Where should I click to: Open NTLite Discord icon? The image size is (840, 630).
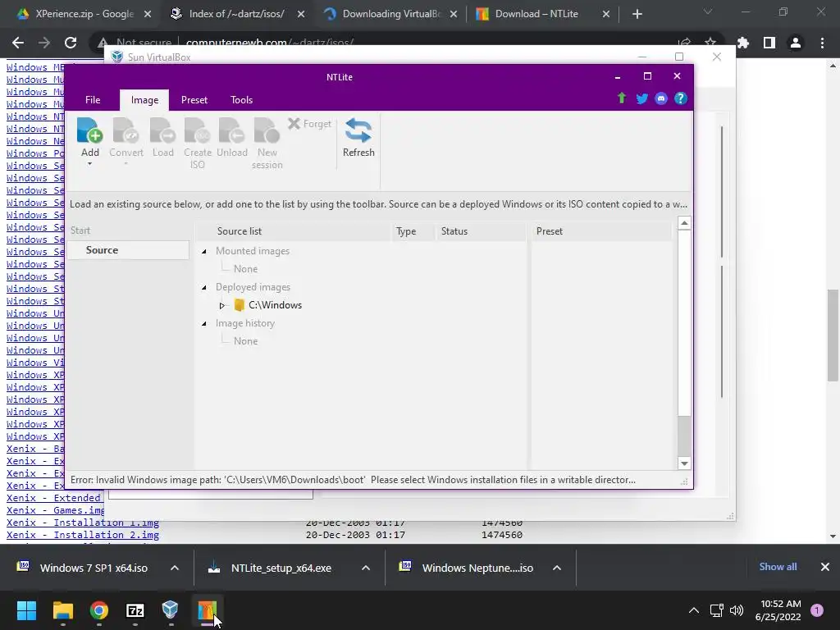[661, 98]
